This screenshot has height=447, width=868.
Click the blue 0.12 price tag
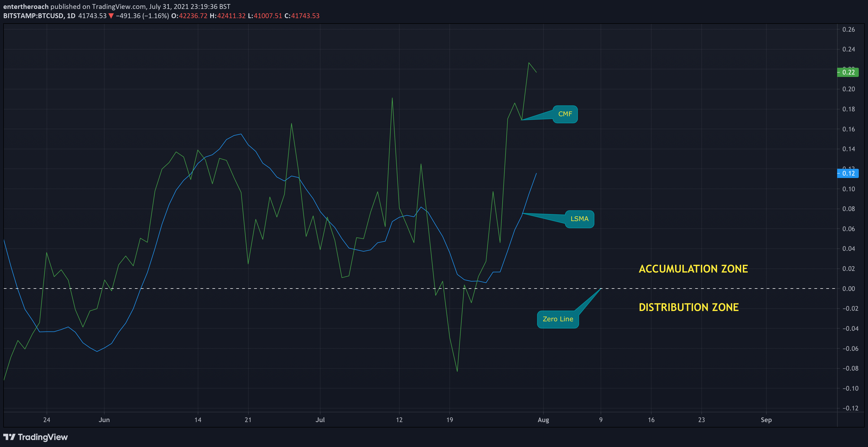848,173
